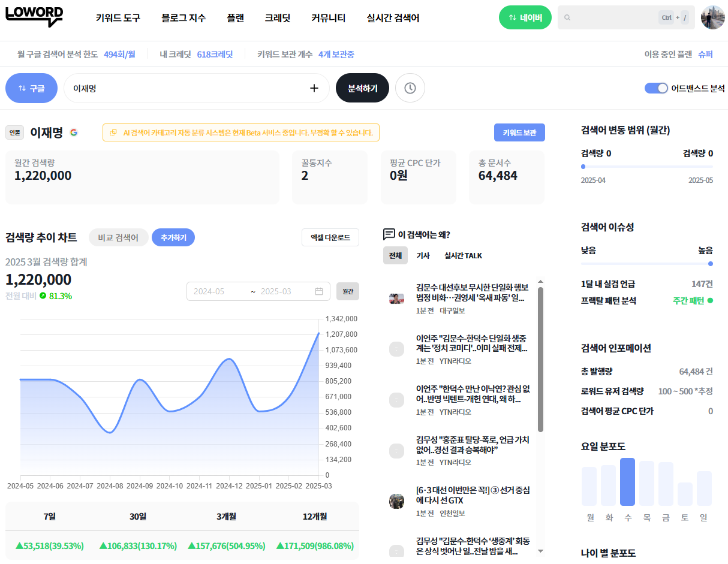This screenshot has width=728, height=564.
Task: Open thumbnail of 인천일보 GTX article
Action: (x=396, y=501)
